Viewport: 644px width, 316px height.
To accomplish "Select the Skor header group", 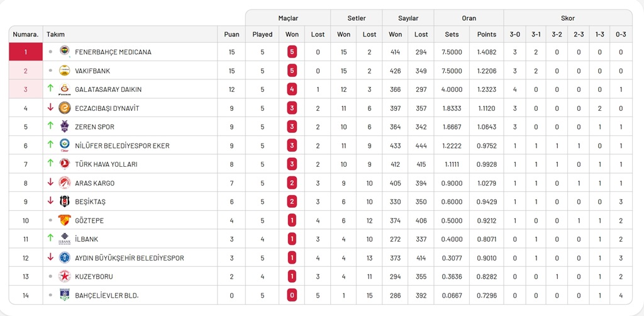I will pos(567,18).
